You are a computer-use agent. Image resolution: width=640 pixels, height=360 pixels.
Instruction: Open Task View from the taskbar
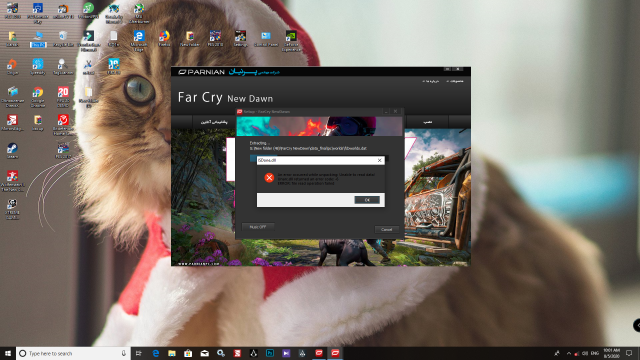click(x=139, y=353)
